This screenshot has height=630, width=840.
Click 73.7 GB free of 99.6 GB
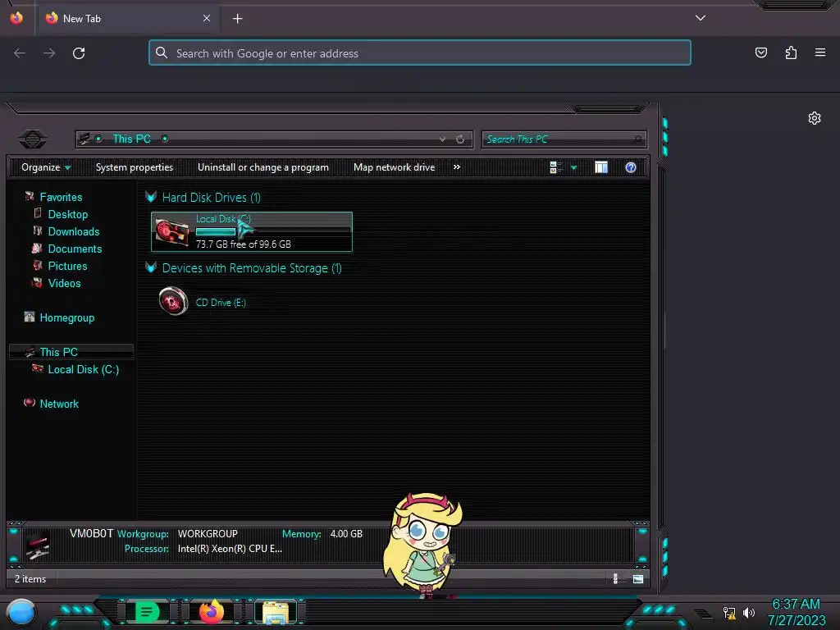coord(243,244)
